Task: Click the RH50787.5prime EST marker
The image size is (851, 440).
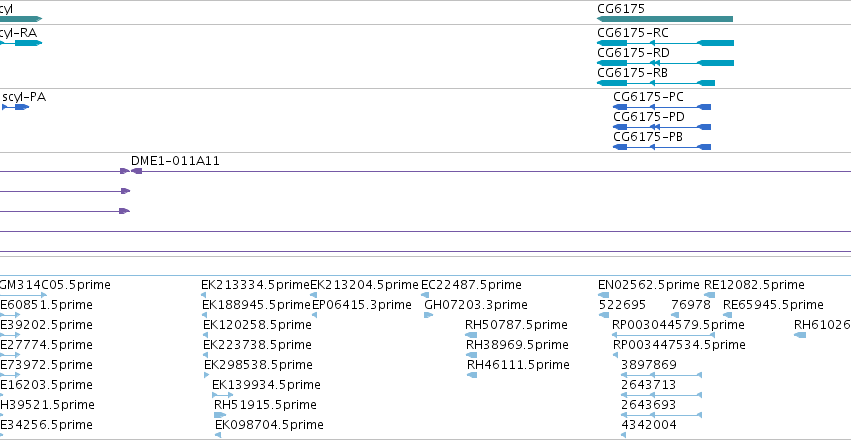Action: pyautogui.click(x=471, y=335)
